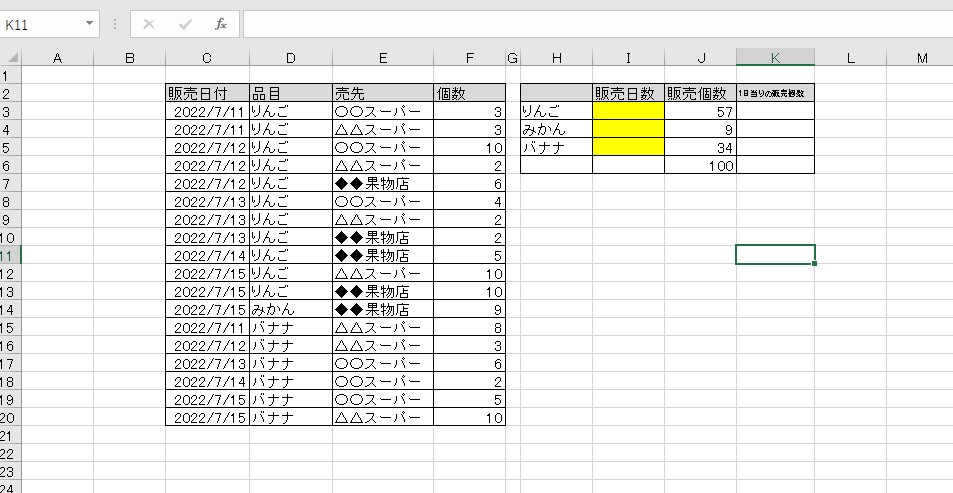This screenshot has height=493, width=953.
Task: Click the Enter checkmark icon in formula bar
Action: click(185, 24)
